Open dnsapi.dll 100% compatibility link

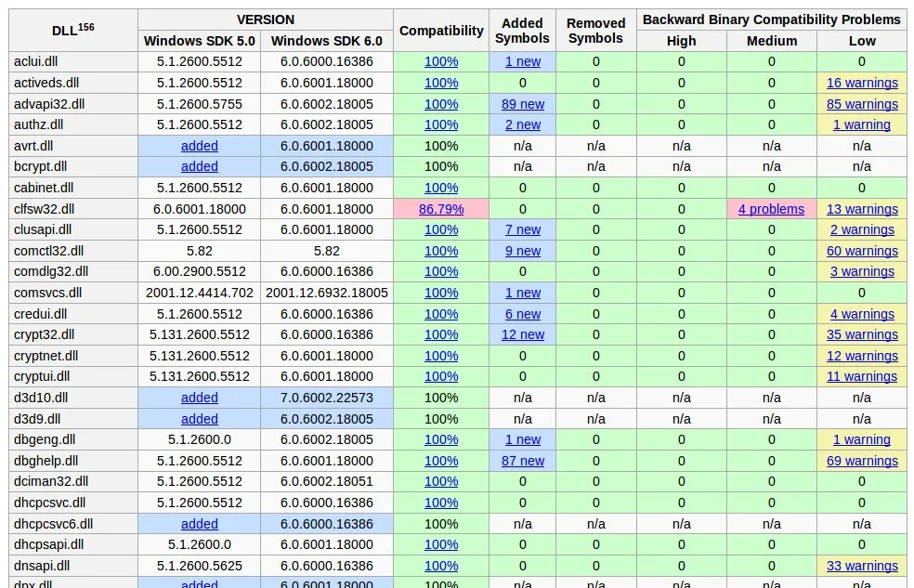coord(441,566)
